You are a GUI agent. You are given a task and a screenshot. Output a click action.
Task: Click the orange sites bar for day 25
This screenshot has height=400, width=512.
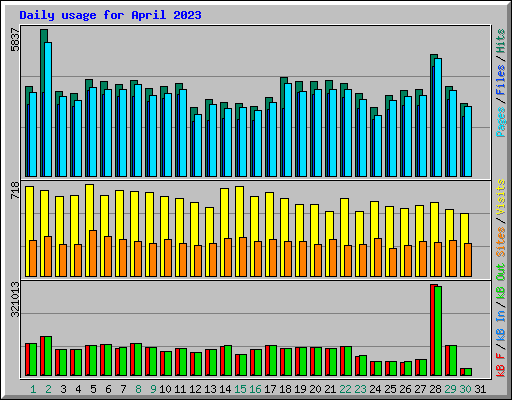coord(393,262)
